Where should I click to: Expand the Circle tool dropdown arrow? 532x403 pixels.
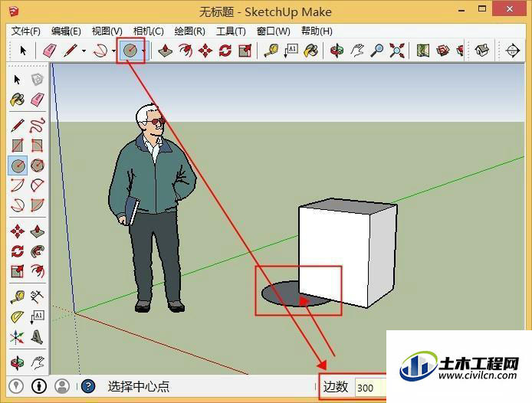point(143,51)
